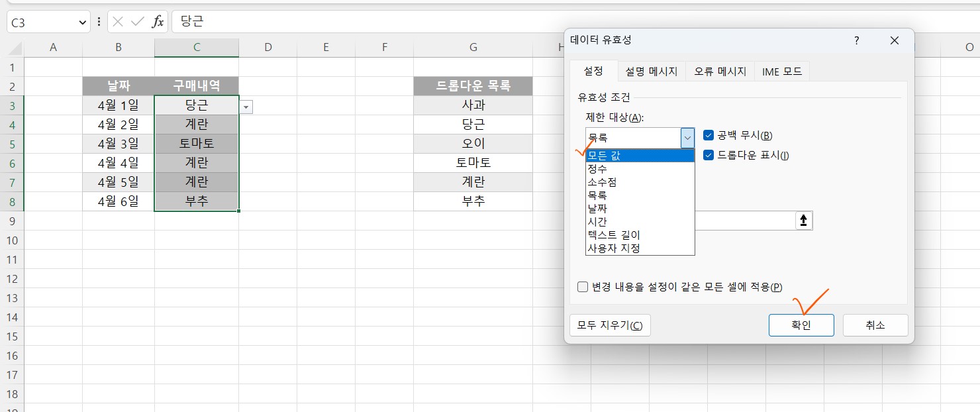Open the dropdown arrow beside cell C3
This screenshot has height=412, width=980.
[x=246, y=106]
